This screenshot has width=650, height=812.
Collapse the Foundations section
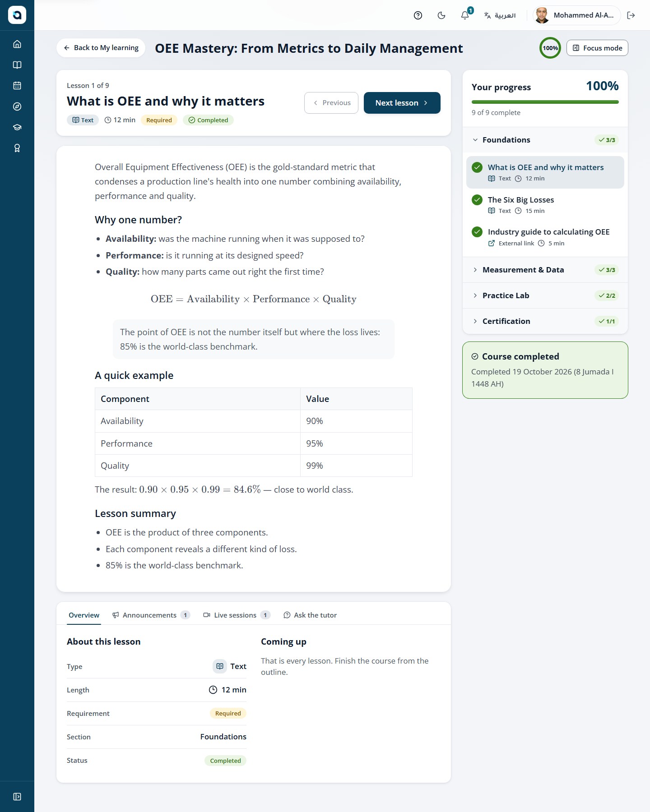click(545, 140)
